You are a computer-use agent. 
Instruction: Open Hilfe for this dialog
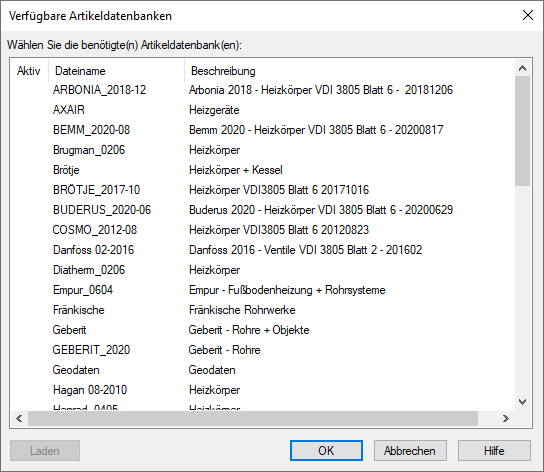pos(494,450)
